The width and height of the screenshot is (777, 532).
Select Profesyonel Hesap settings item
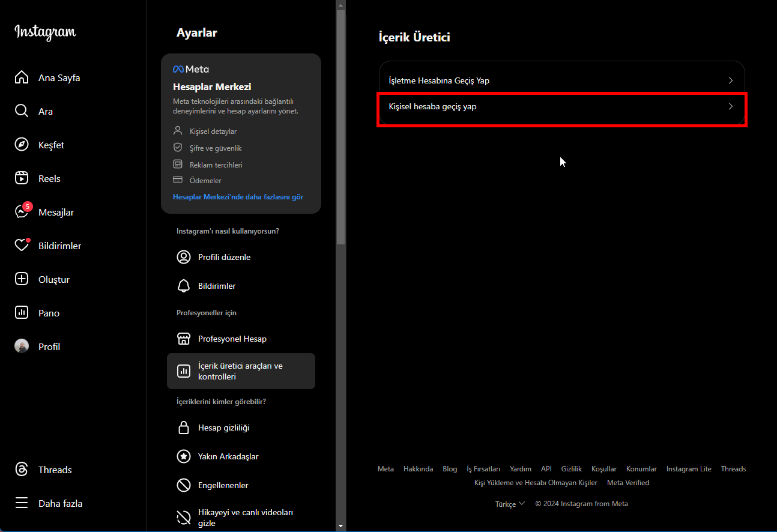[x=232, y=339]
